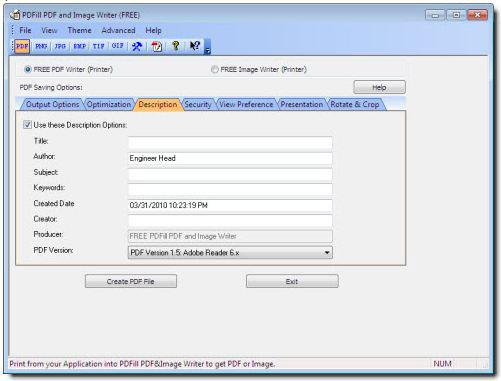Open the View Preference tab
The height and width of the screenshot is (381, 501).
coord(246,104)
